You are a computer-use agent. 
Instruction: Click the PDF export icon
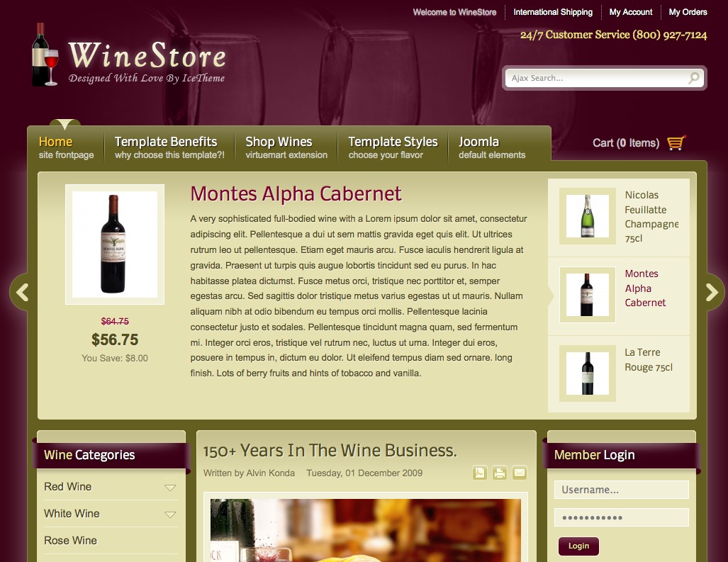480,473
